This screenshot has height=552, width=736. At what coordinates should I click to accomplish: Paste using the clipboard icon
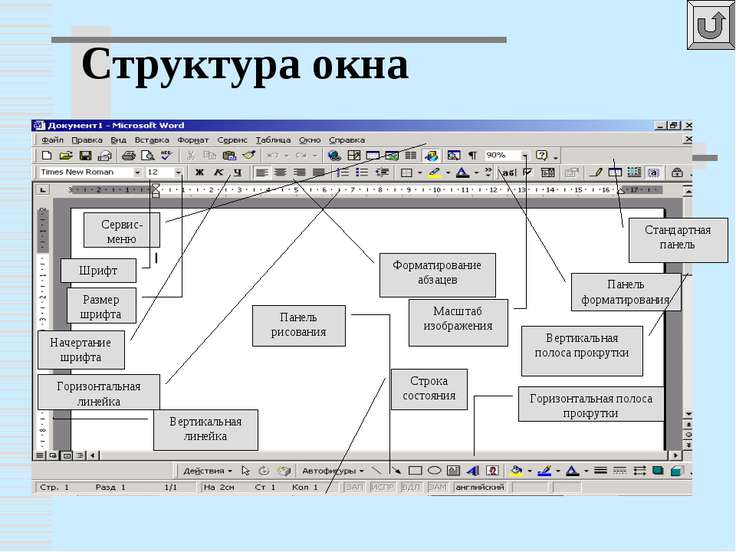(x=229, y=155)
